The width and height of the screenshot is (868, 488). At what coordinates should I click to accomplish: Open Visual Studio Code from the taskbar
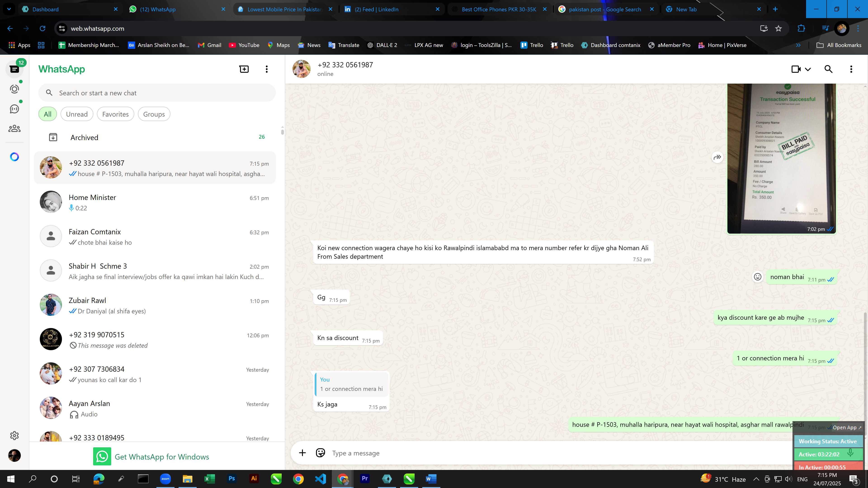(321, 479)
